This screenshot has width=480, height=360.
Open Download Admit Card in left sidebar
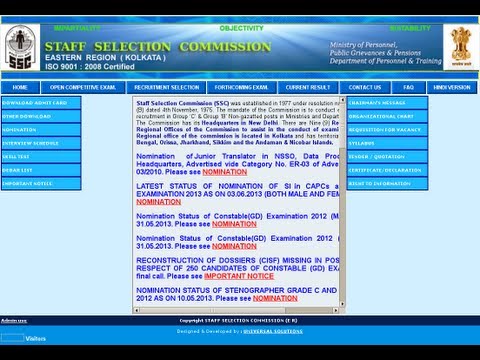coord(41,103)
